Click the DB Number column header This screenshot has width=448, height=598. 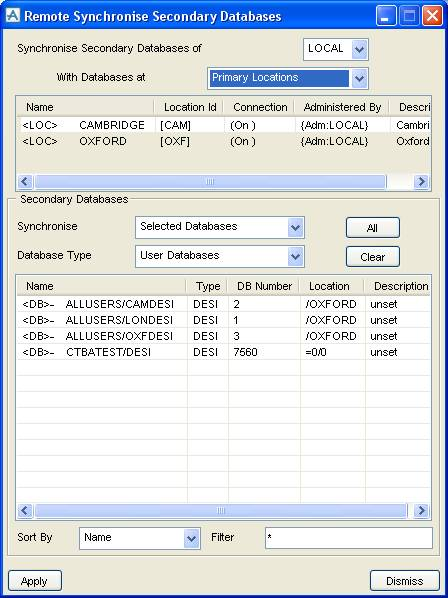point(264,286)
